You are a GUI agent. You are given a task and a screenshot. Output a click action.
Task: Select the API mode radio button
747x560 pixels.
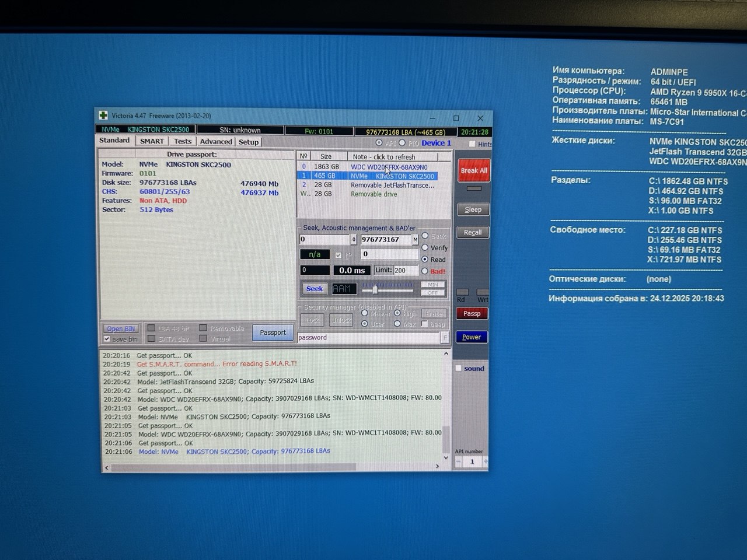379,143
